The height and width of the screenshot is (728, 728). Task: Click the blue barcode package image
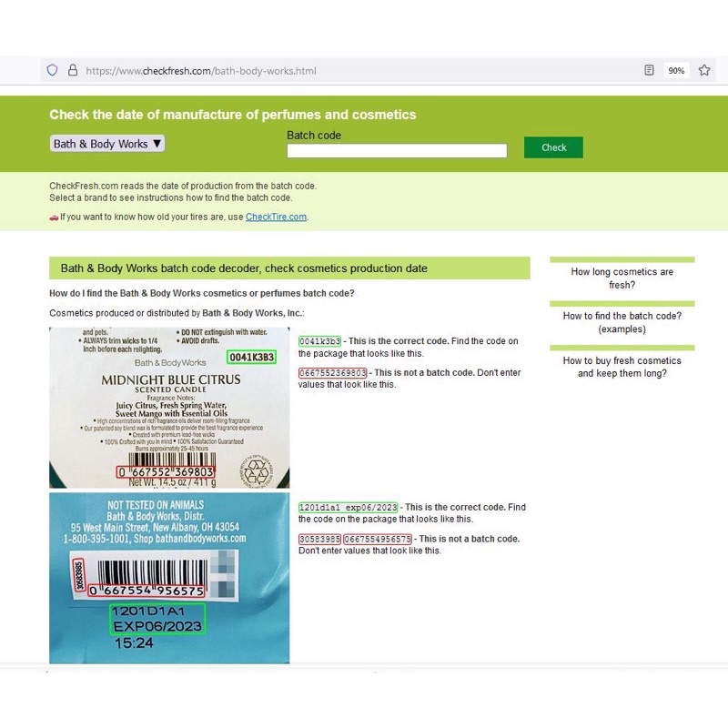(x=169, y=578)
